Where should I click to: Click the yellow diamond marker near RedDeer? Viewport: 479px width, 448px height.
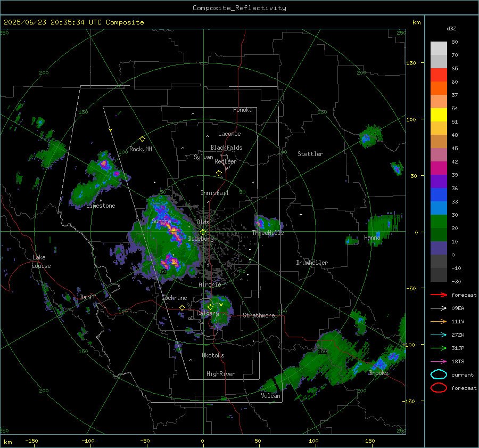219,173
